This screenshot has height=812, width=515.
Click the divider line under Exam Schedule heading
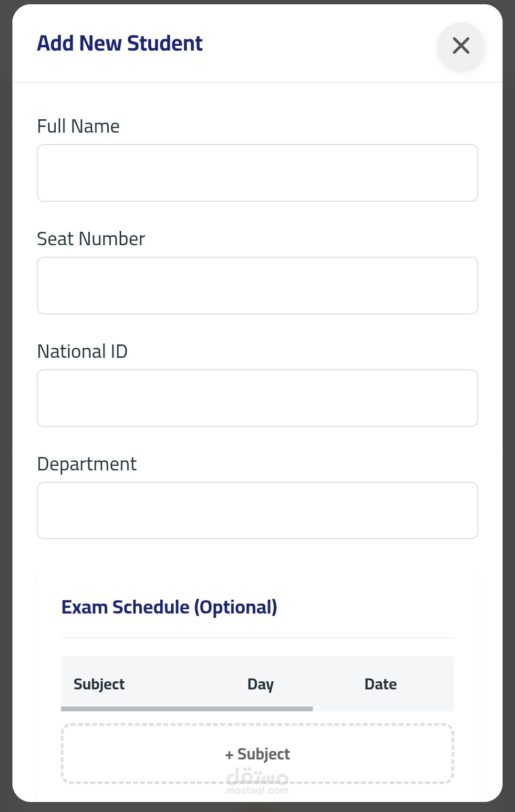tap(257, 638)
